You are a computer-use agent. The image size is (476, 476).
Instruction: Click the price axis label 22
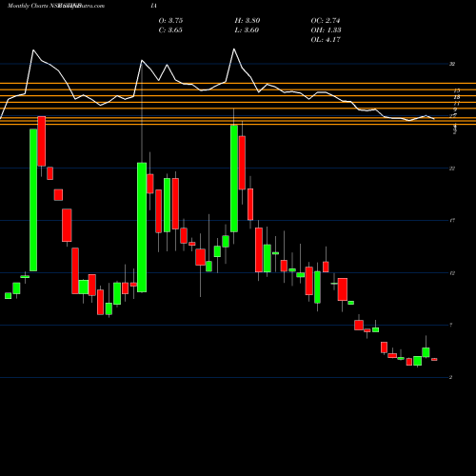point(452,169)
